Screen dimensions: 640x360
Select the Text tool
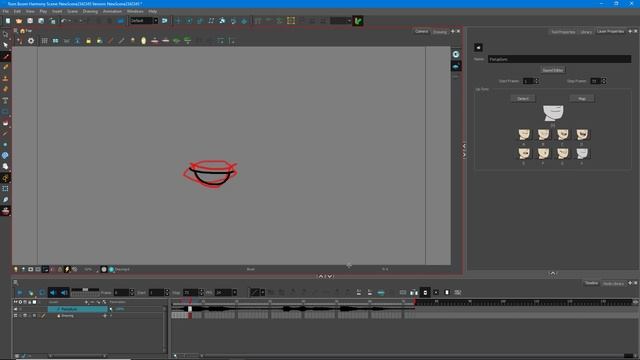click(5, 100)
